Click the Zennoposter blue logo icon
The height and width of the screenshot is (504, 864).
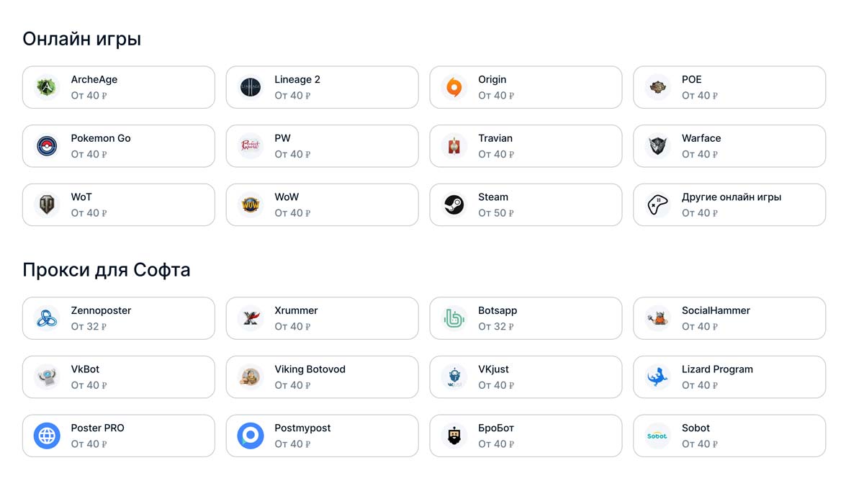tap(47, 318)
